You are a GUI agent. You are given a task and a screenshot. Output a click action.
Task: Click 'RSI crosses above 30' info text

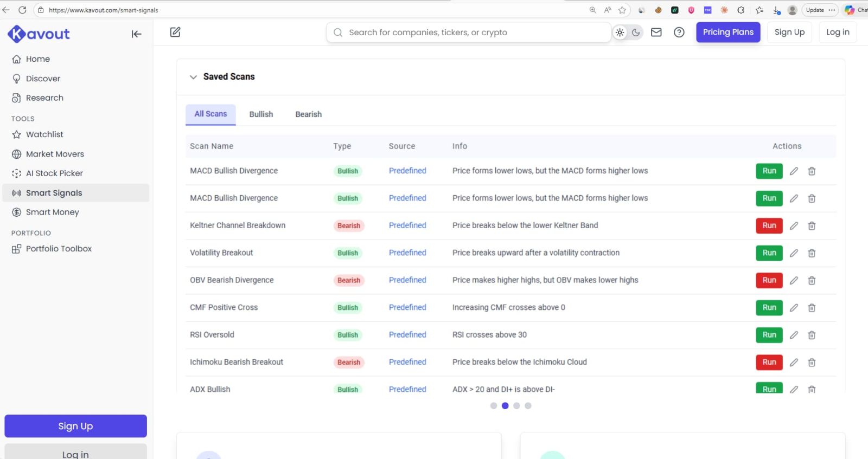[x=489, y=335]
